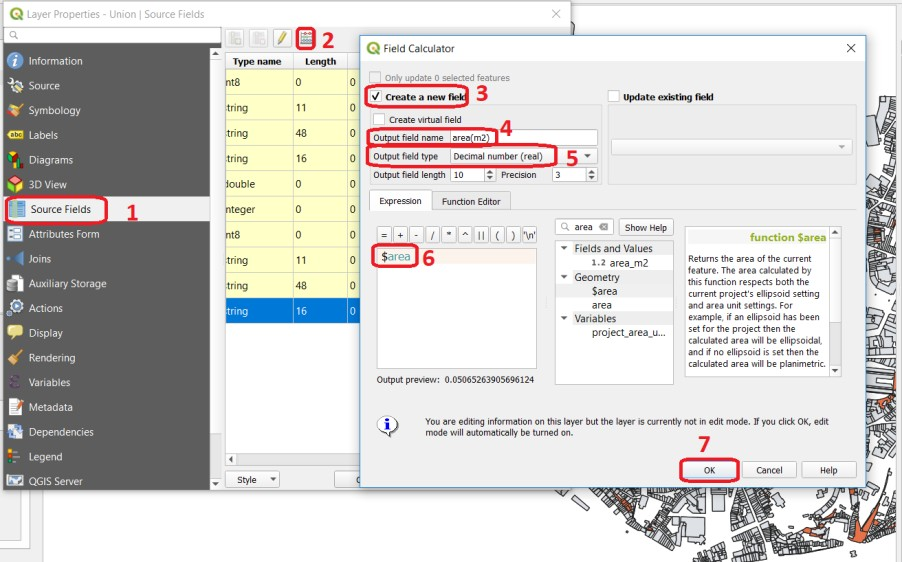Open the Output field type dropdown

523,156
